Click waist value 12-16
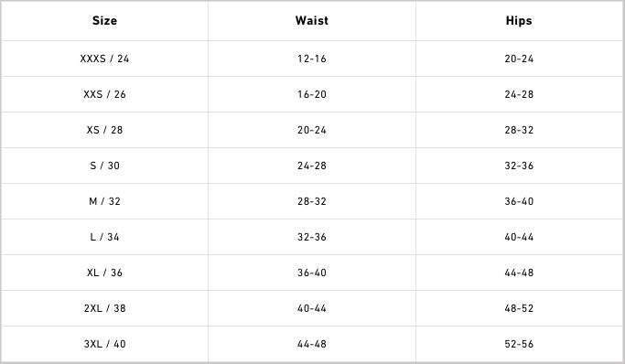 tap(312, 59)
